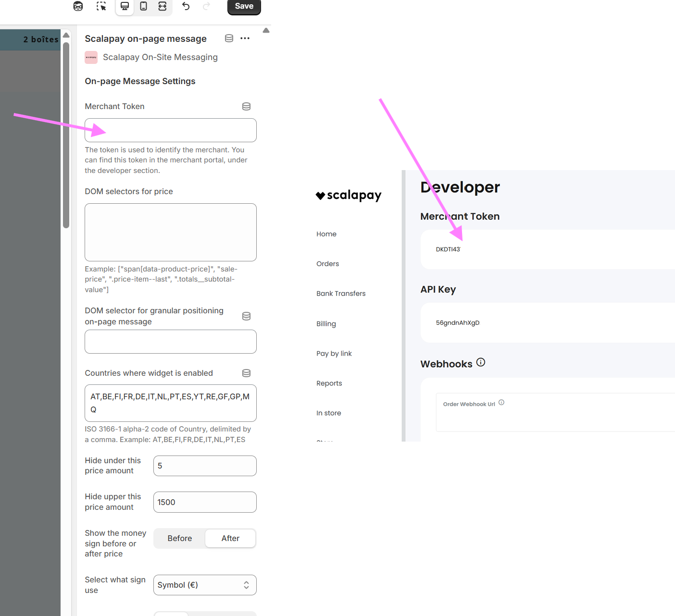Image resolution: width=675 pixels, height=616 pixels.
Task: Switch to mobile preview
Action: point(143,6)
